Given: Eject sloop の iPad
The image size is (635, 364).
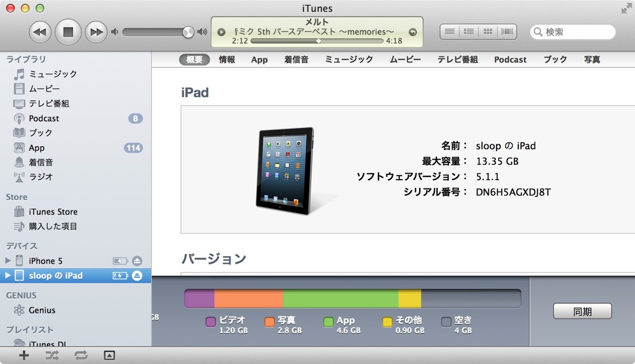Looking at the screenshot, I should 137,276.
